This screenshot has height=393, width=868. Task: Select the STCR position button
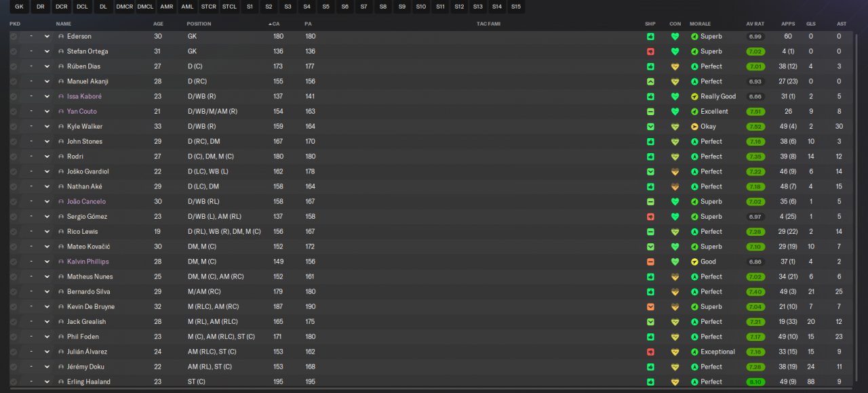209,7
